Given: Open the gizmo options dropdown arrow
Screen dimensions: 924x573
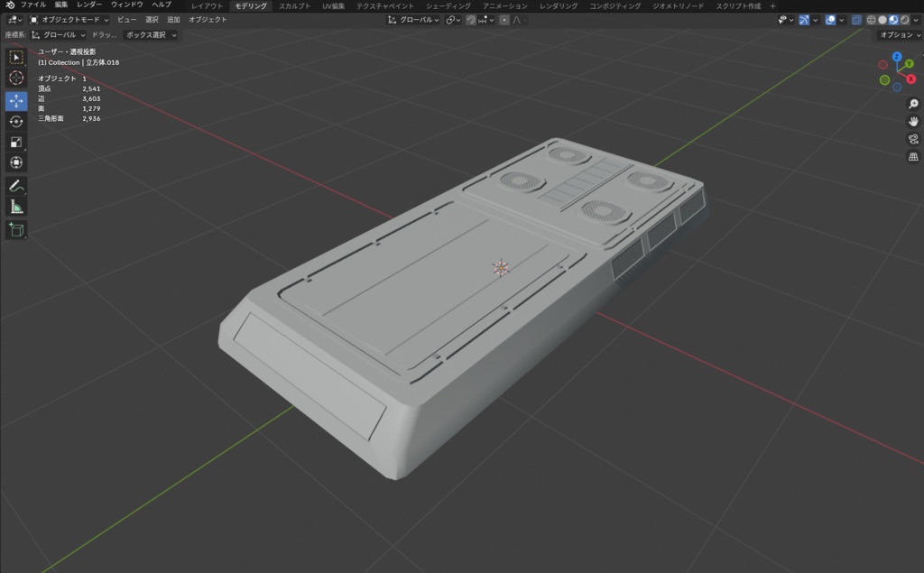Looking at the screenshot, I should 816,20.
